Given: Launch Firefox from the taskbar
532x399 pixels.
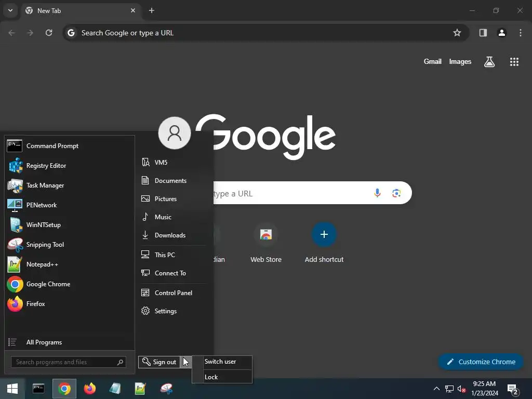Looking at the screenshot, I should [x=90, y=389].
